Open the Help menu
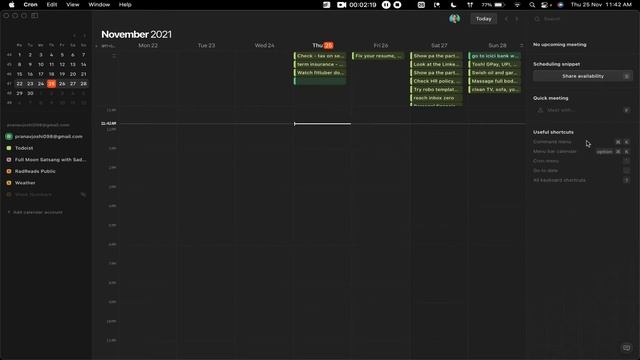640x360 pixels. (x=125, y=4)
